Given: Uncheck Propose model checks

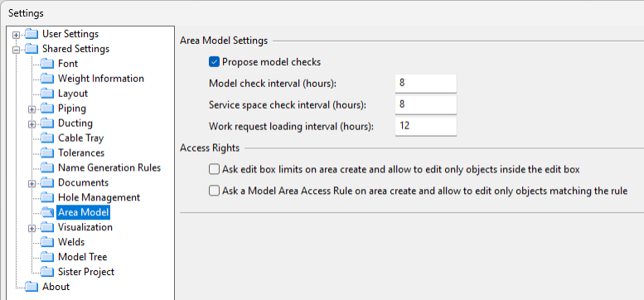Looking at the screenshot, I should pos(214,62).
